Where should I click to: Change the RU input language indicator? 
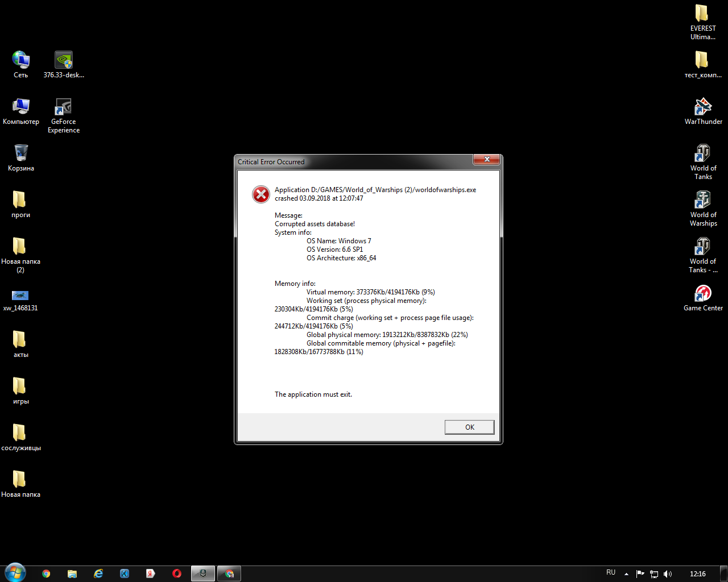pos(611,572)
